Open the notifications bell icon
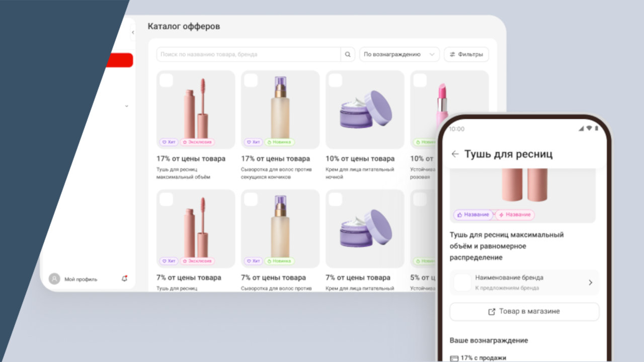This screenshot has height=362, width=644. click(124, 279)
